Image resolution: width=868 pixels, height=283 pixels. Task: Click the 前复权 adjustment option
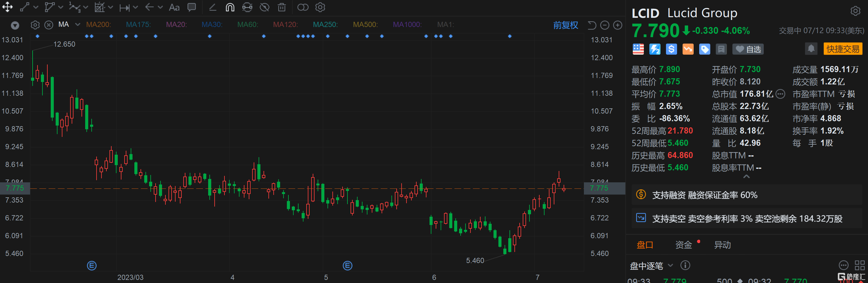565,25
